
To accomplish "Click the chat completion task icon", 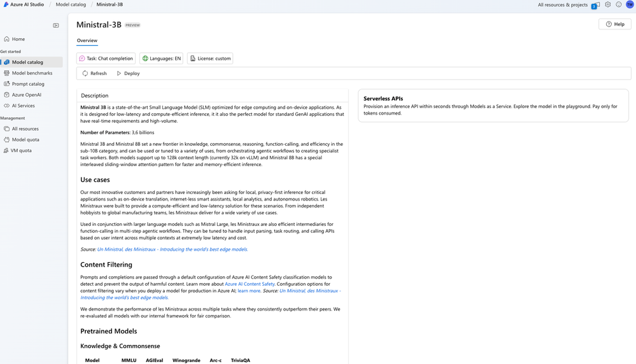I will (82, 59).
